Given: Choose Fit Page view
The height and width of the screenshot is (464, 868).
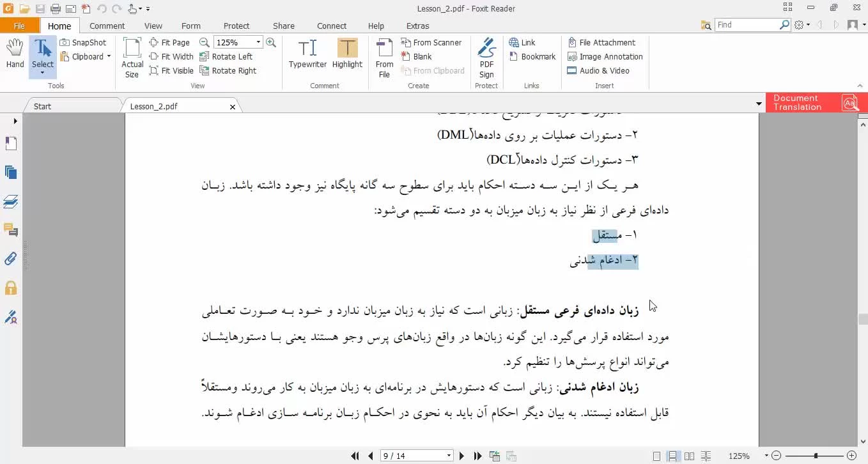Looking at the screenshot, I should click(x=169, y=42).
